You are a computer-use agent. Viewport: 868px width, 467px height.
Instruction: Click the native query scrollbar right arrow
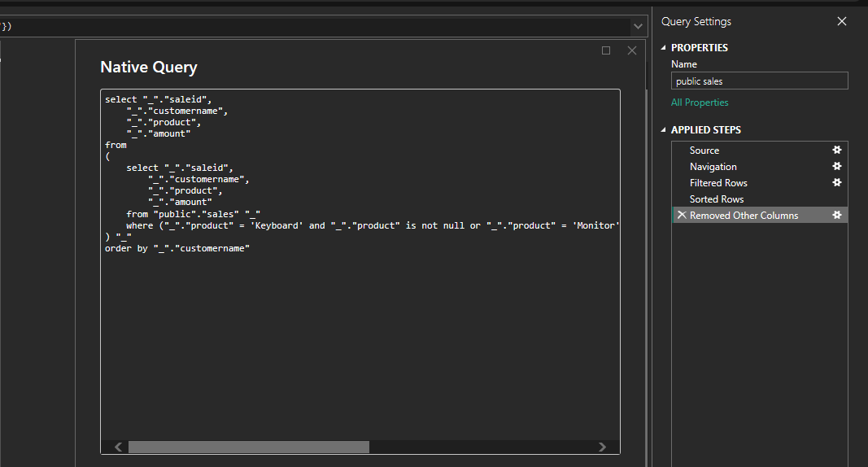click(602, 447)
